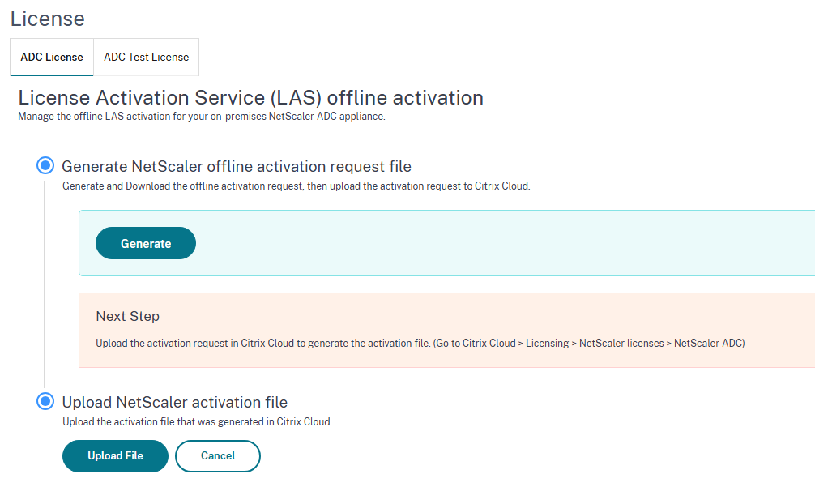This screenshot has width=815, height=504.
Task: Click the LAS offline activation heading
Action: point(250,98)
